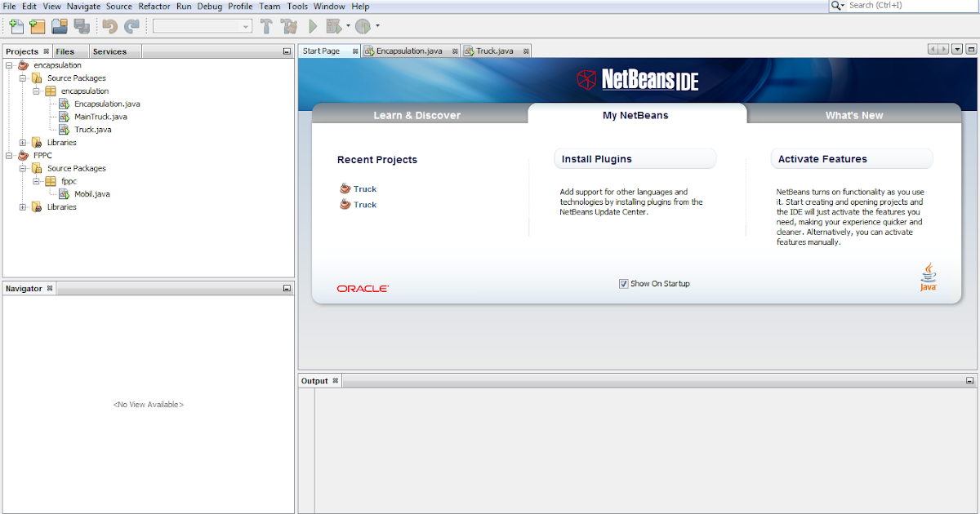Minimize the Output panel
Viewport: 980px width, 514px height.
(969, 381)
